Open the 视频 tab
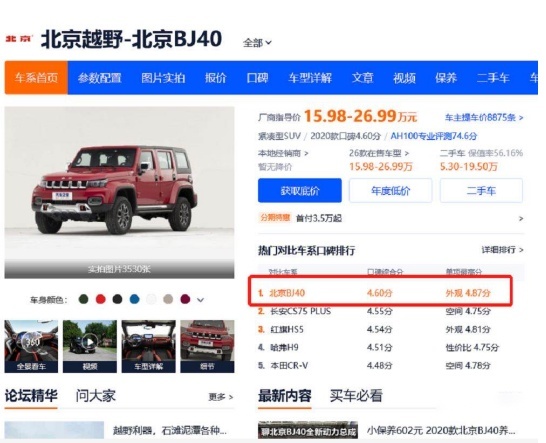546x443 pixels. (x=404, y=78)
